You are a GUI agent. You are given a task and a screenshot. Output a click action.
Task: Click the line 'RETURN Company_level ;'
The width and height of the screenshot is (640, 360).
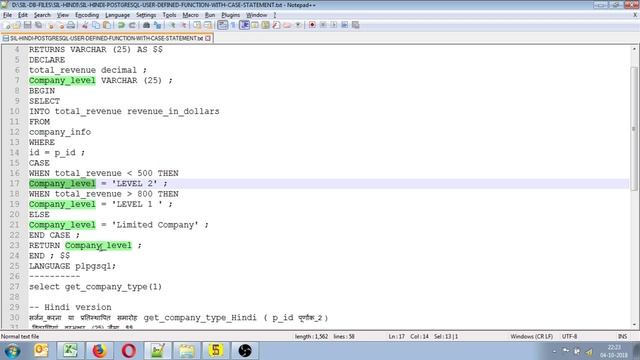point(85,245)
